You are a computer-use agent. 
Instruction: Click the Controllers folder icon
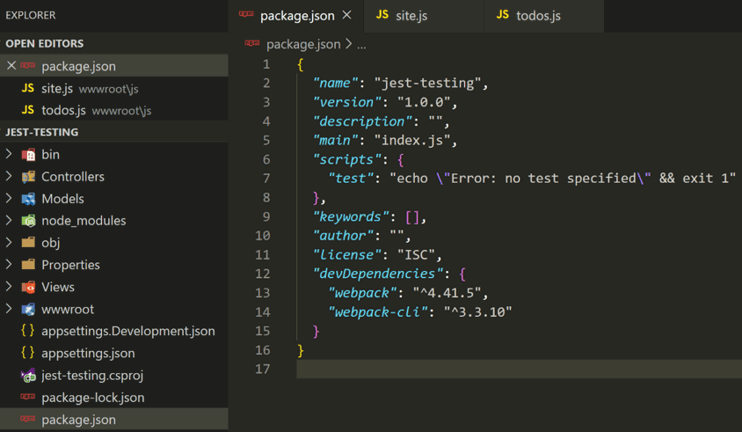click(28, 176)
